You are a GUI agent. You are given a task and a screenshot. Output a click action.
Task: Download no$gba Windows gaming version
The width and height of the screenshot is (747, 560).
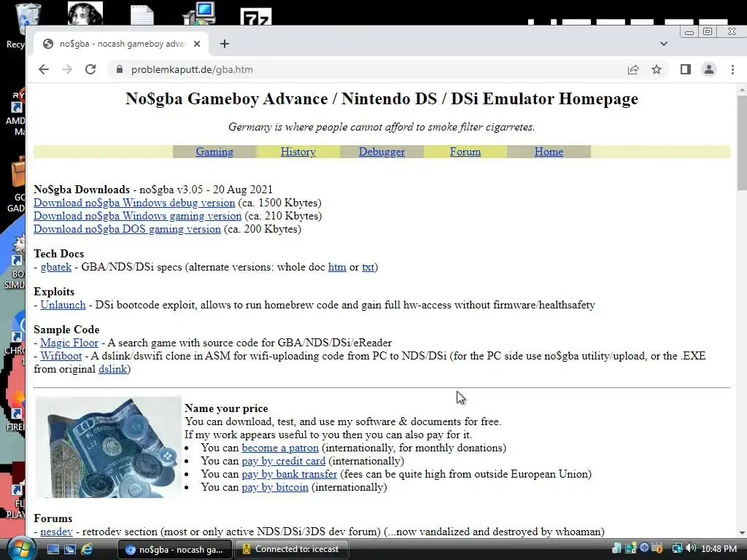138,216
